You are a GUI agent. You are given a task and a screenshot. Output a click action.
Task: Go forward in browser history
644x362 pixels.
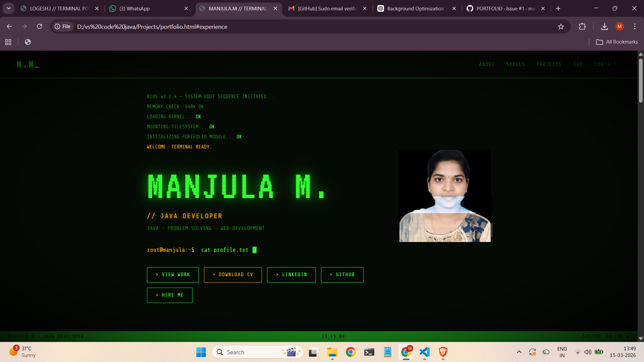(24, 26)
